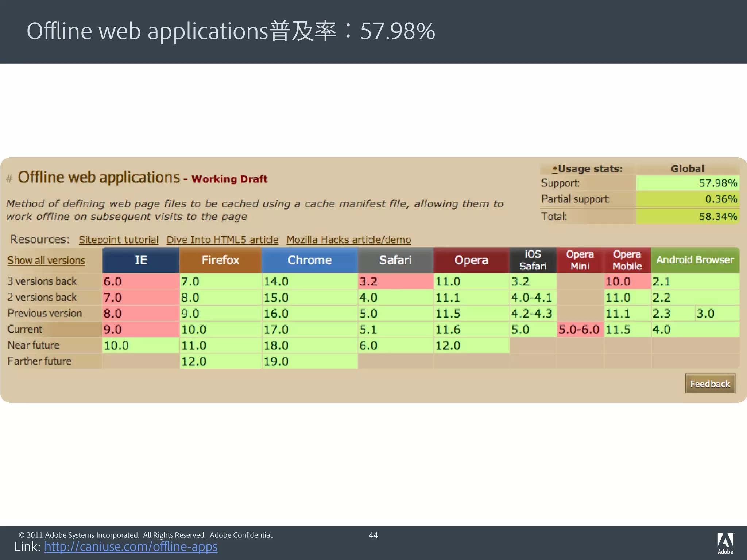Click the Support value 57.98%

pos(688,183)
